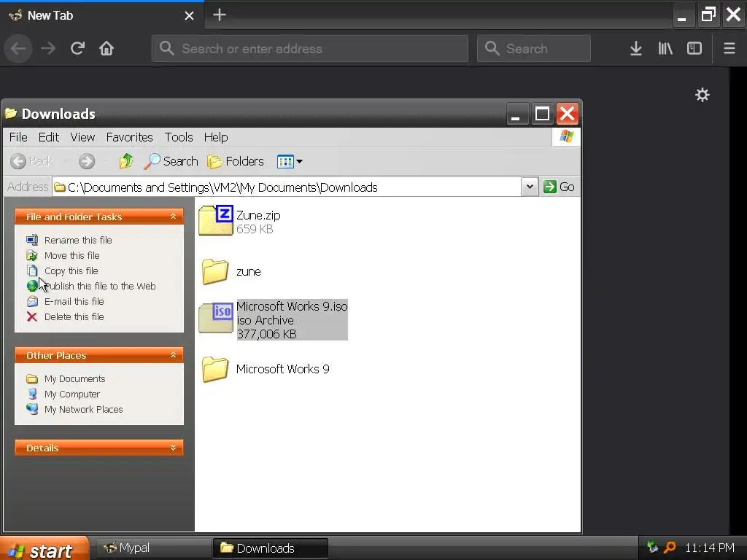Switch to Mypal taskbar button
The height and width of the screenshot is (560, 747).
155,548
